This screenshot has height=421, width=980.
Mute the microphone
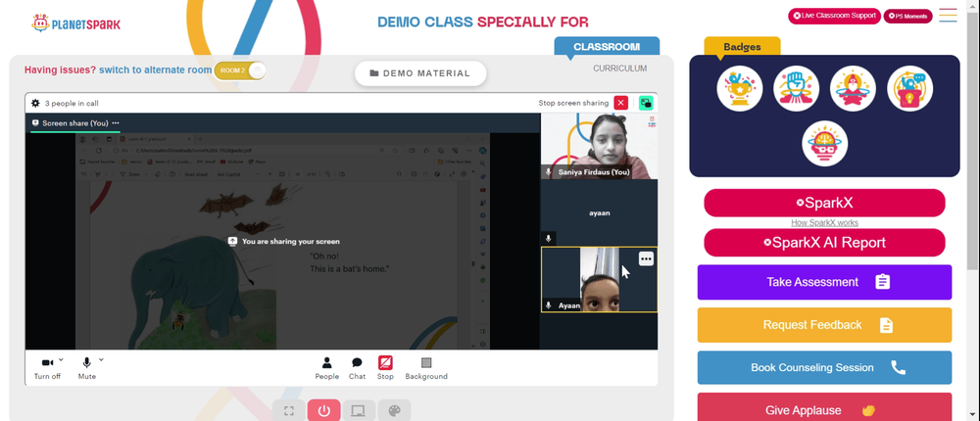(87, 368)
